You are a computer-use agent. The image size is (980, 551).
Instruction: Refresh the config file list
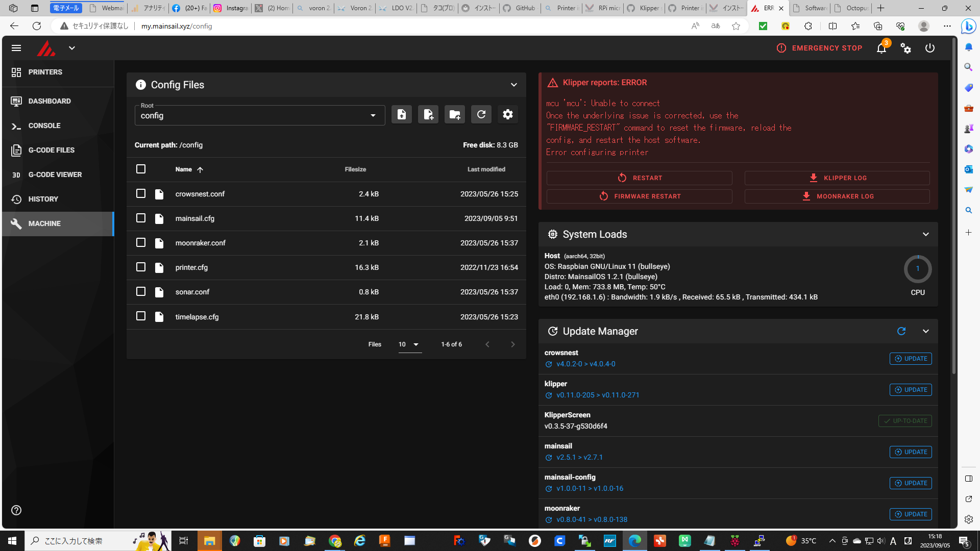(481, 115)
